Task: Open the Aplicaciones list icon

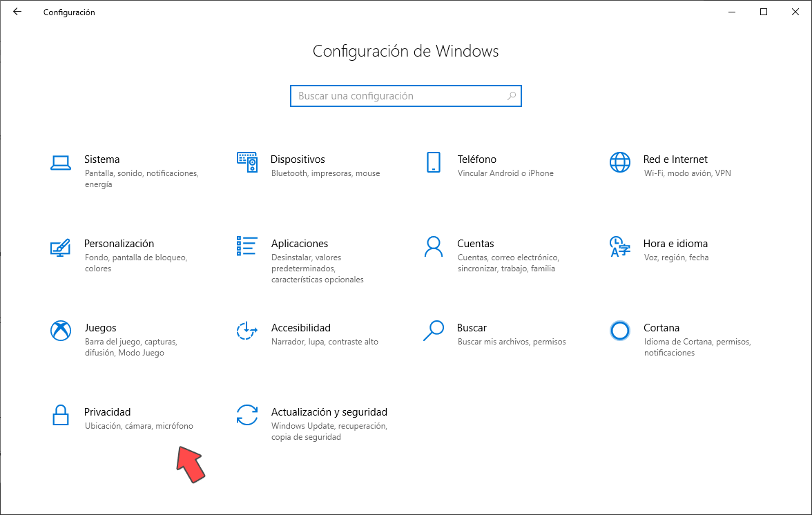Action: (247, 246)
